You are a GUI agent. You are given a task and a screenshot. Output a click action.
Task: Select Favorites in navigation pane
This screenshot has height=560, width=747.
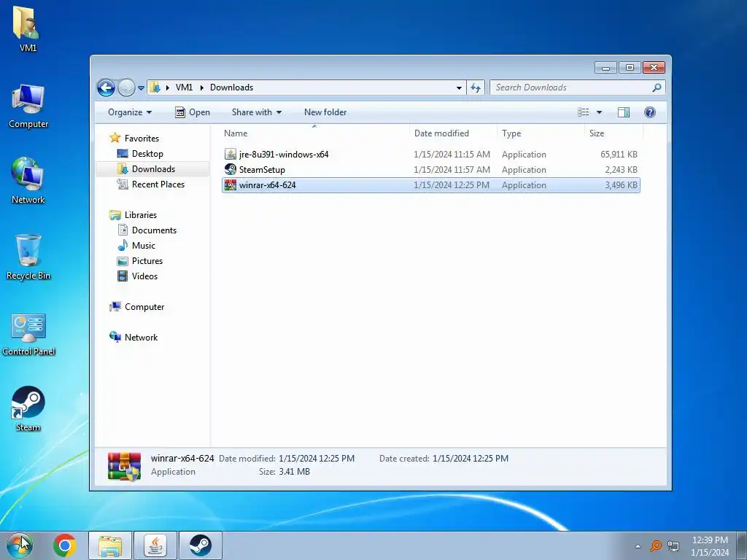[x=134, y=138]
